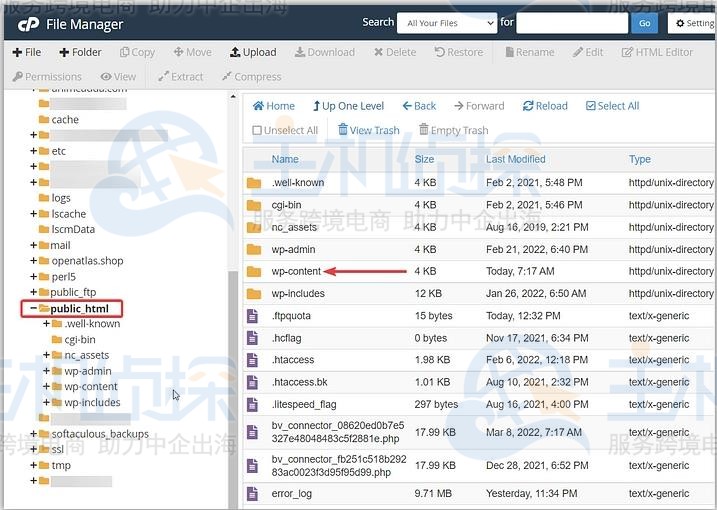Toggle the Select All checkbox
The height and width of the screenshot is (510, 717).
(x=591, y=106)
